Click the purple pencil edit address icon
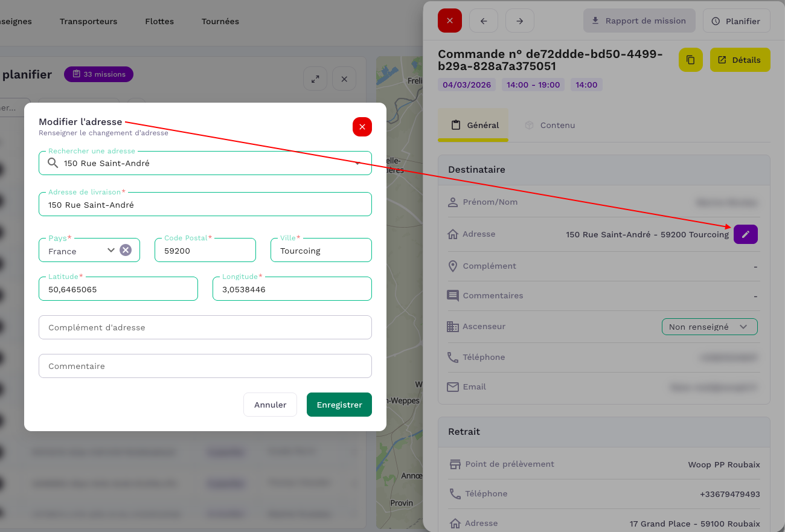 (x=745, y=234)
